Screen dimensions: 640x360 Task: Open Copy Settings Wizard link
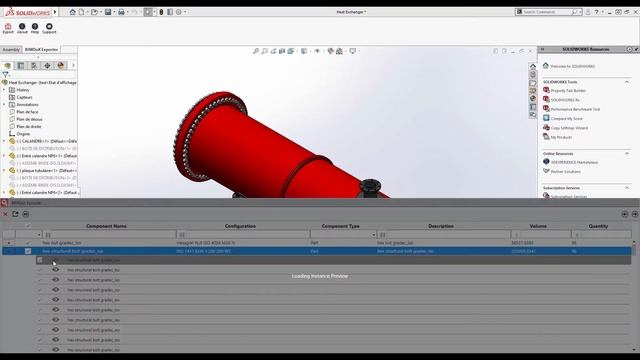coord(569,128)
